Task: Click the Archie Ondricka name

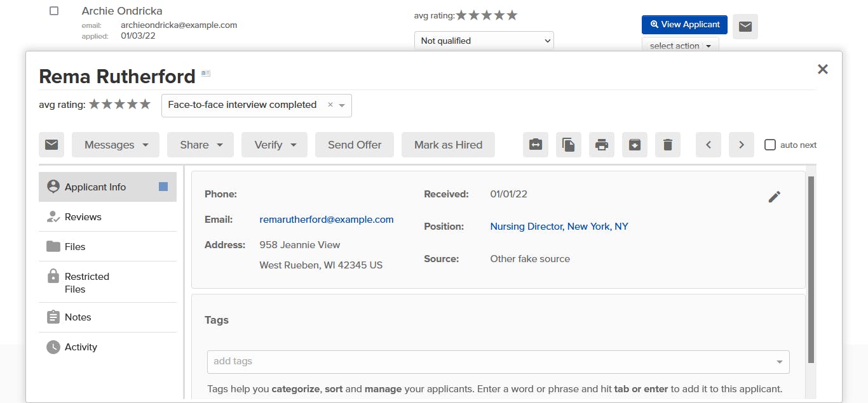Action: click(x=122, y=11)
